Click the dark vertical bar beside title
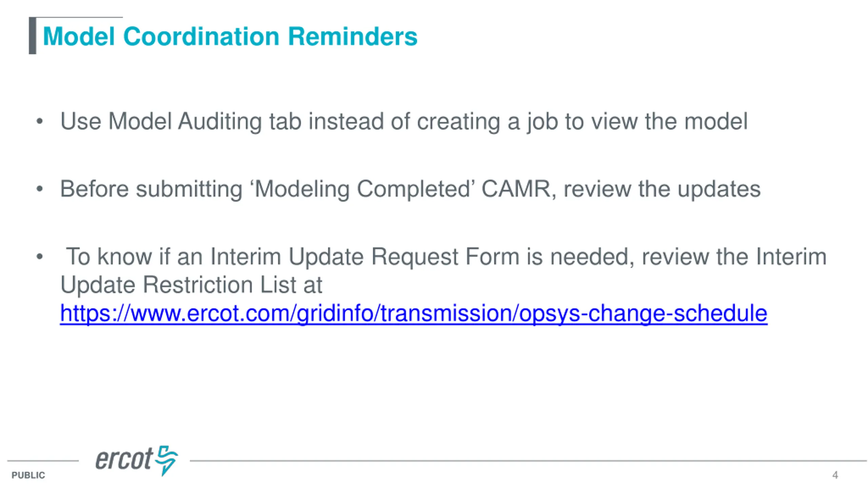The height and width of the screenshot is (488, 868). (x=33, y=36)
